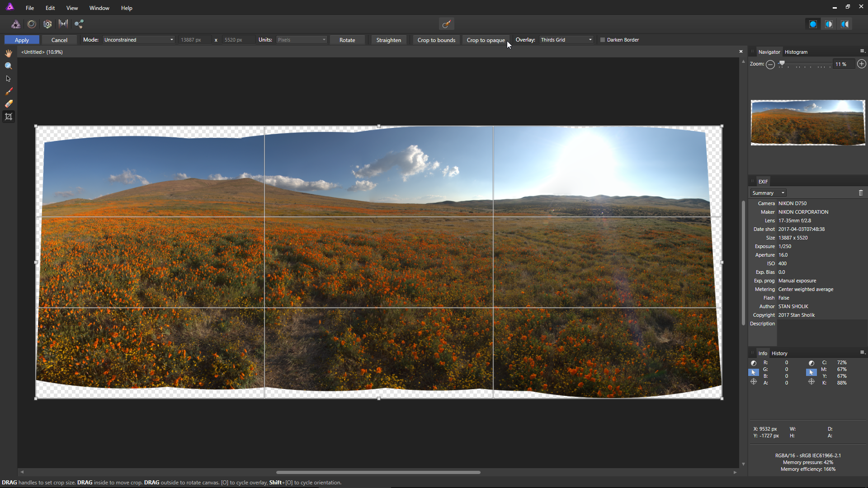This screenshot has height=488, width=868.
Task: Select the hand View tool
Action: pos(9,53)
